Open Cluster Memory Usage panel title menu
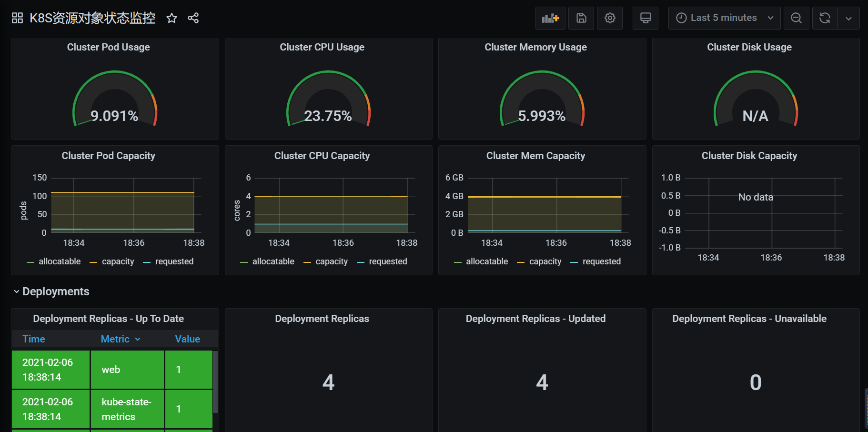Viewport: 868px width, 432px height. pyautogui.click(x=535, y=47)
